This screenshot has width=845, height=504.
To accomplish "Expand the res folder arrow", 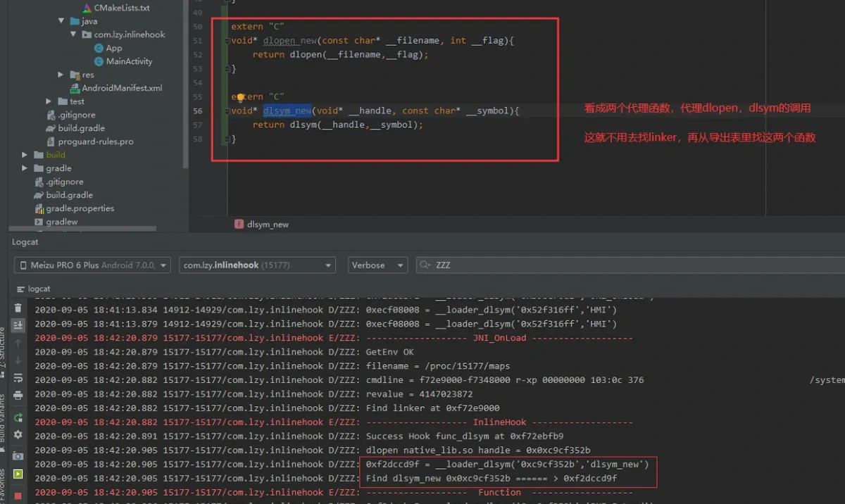I will click(62, 75).
